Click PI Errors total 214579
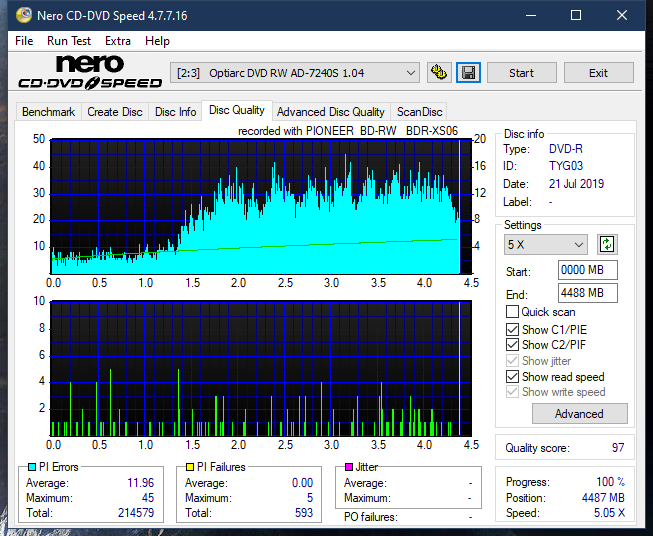 (136, 513)
